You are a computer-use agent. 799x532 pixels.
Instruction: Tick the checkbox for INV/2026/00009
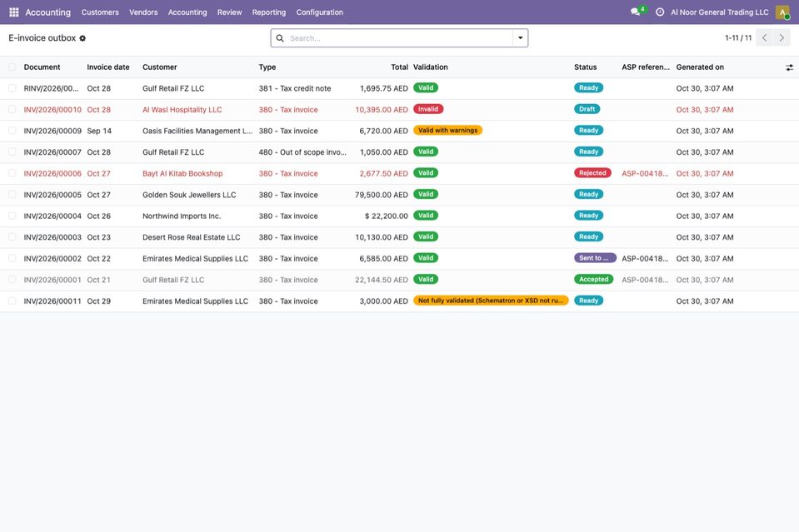[12, 131]
